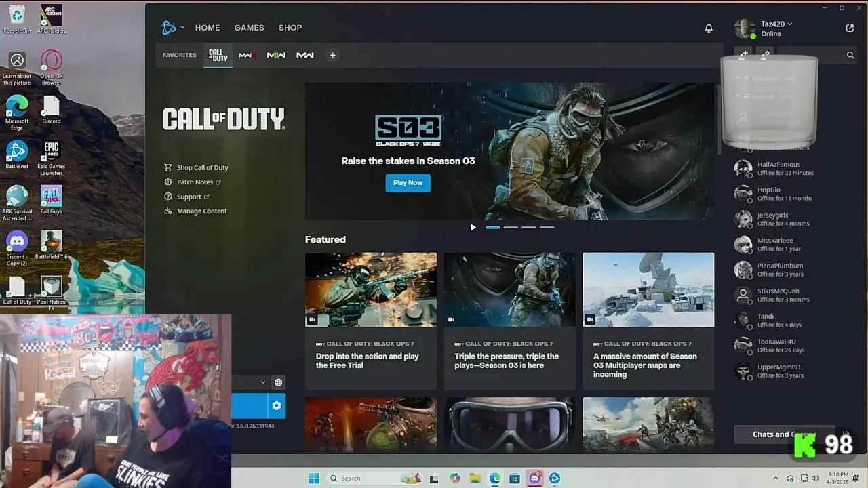Screen dimensions: 868x488
Task: Open Battlefield 6 desktop icon
Action: pyautogui.click(x=51, y=245)
